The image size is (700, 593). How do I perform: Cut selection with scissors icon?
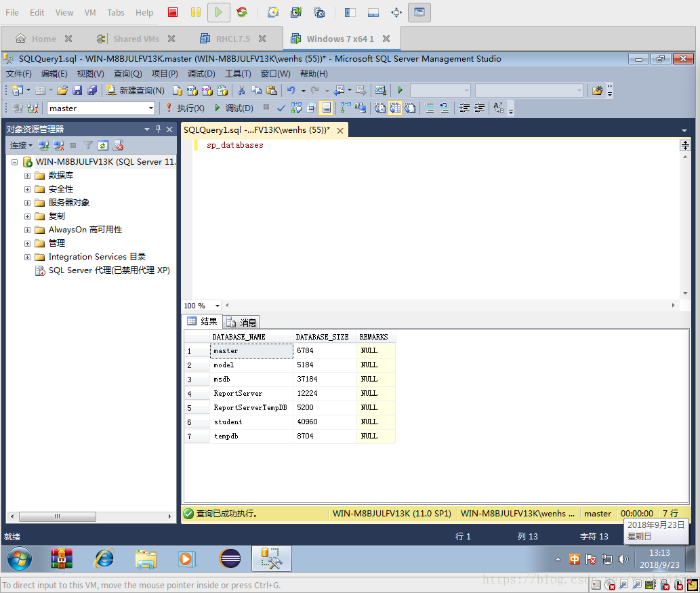point(241,91)
